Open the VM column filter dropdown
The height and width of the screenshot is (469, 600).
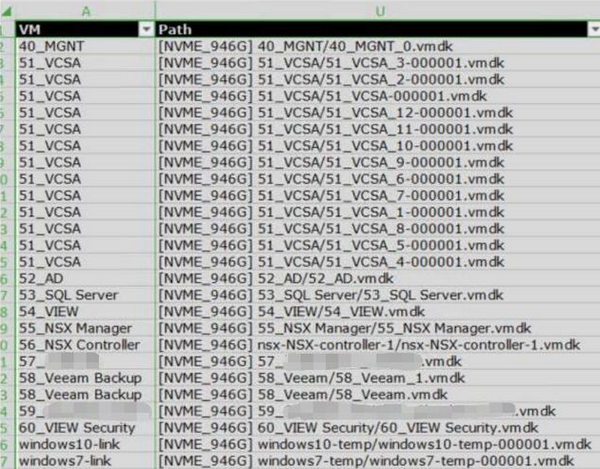(146, 29)
